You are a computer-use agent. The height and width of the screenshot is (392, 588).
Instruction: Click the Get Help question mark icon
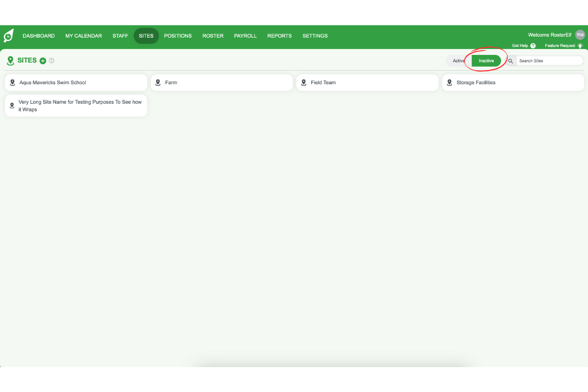(534, 46)
